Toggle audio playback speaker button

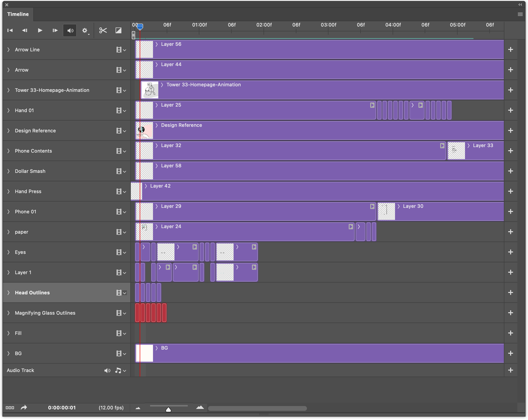click(x=70, y=30)
